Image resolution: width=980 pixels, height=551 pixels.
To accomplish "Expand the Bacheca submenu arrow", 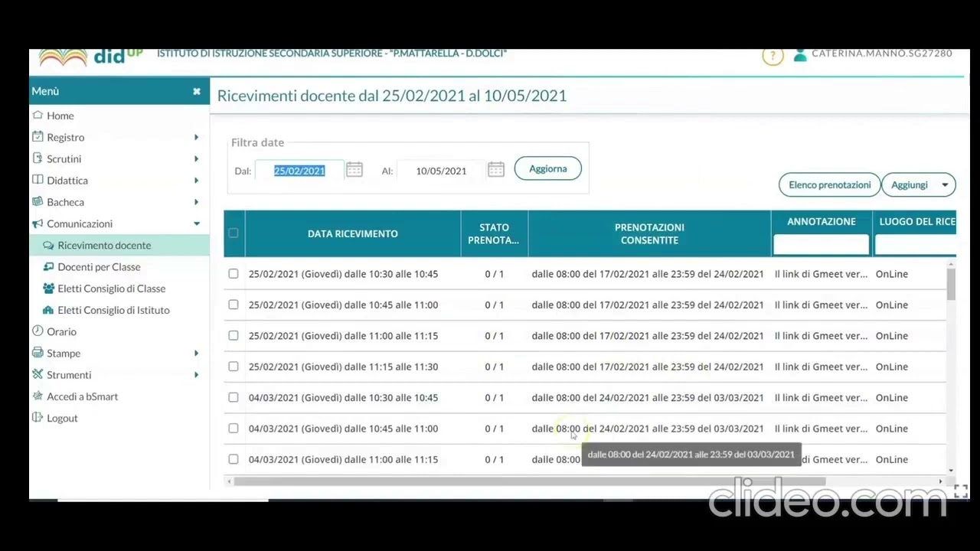I will pyautogui.click(x=196, y=202).
